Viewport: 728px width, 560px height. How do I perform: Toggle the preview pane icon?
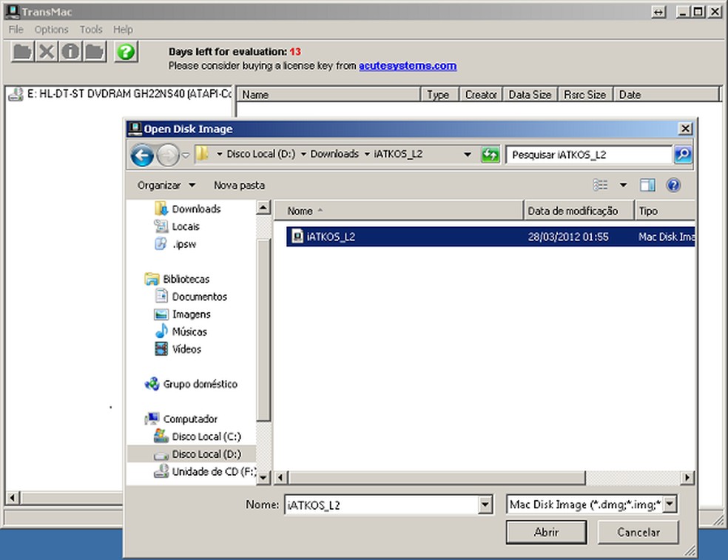pyautogui.click(x=647, y=185)
